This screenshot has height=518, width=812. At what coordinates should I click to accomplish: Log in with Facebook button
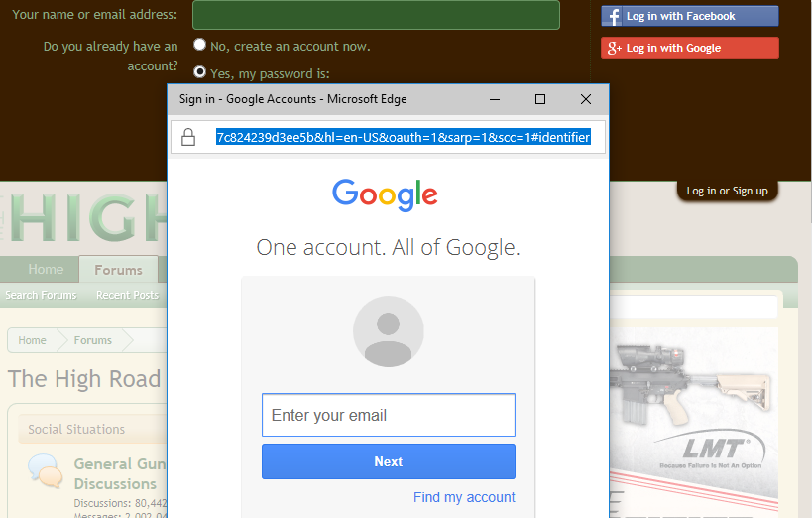pyautogui.click(x=690, y=16)
